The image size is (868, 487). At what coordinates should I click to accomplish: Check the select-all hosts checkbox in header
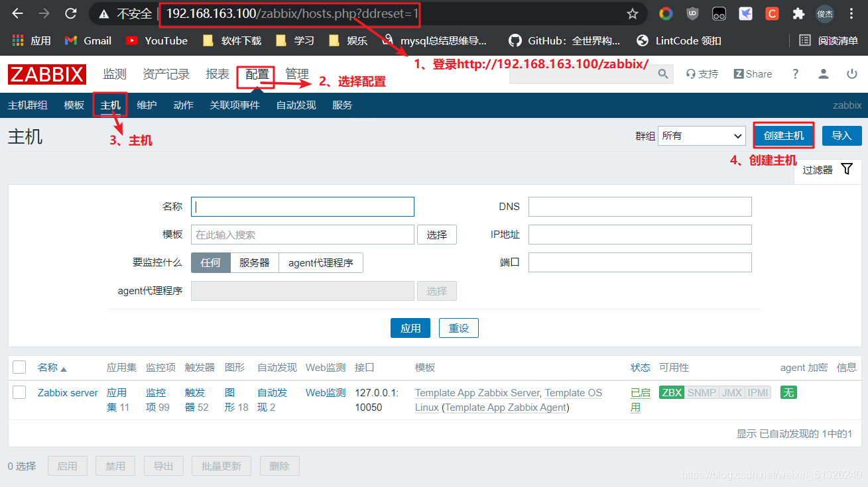click(x=19, y=367)
